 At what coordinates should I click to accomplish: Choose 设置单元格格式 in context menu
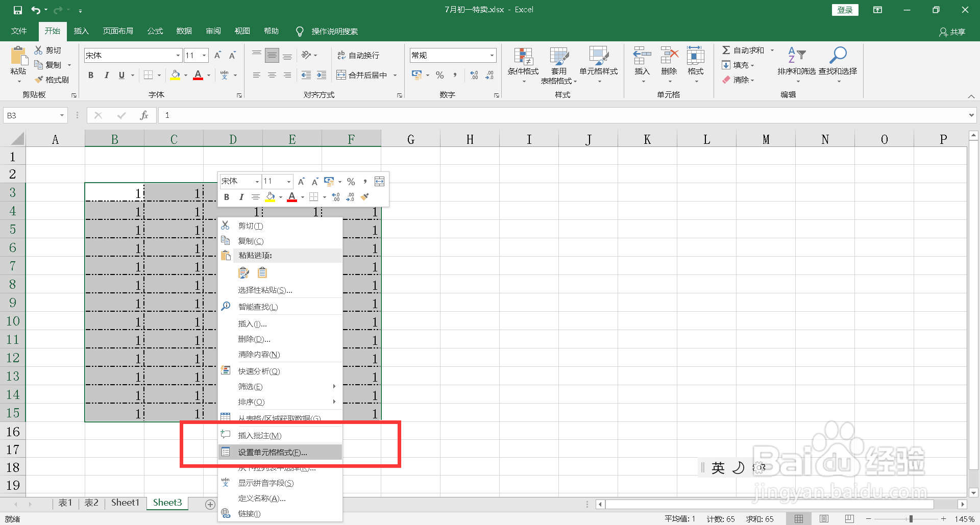tap(280, 452)
